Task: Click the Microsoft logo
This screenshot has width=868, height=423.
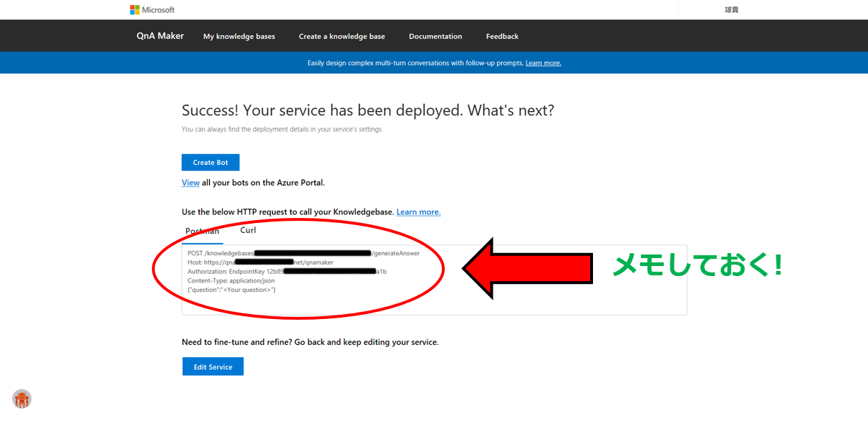Action: pos(152,10)
